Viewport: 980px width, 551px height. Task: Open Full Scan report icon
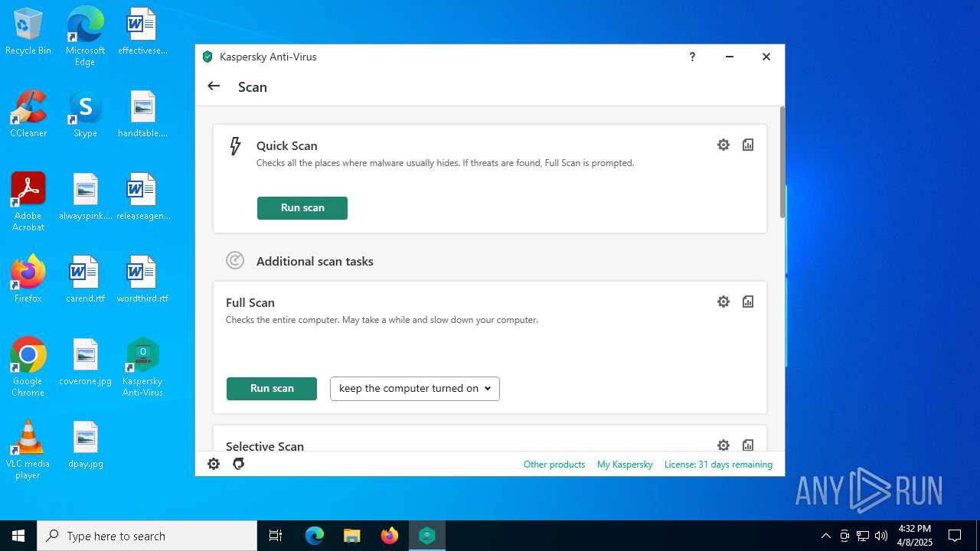click(x=748, y=302)
